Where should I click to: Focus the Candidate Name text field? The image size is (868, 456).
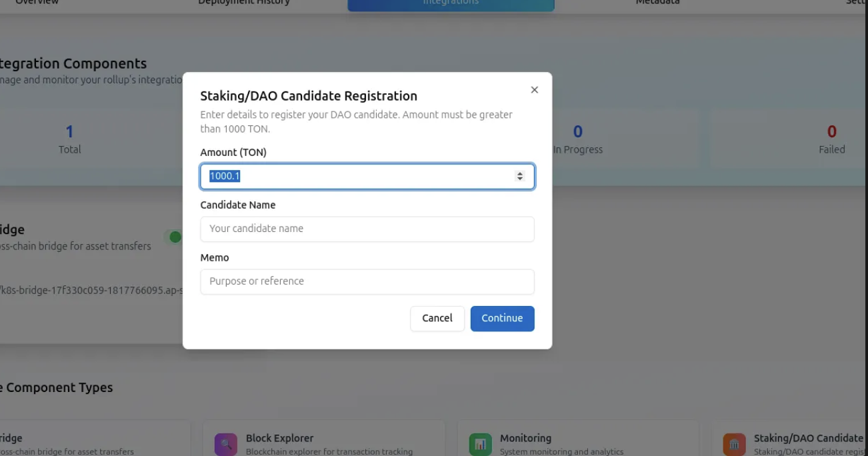[x=367, y=229]
